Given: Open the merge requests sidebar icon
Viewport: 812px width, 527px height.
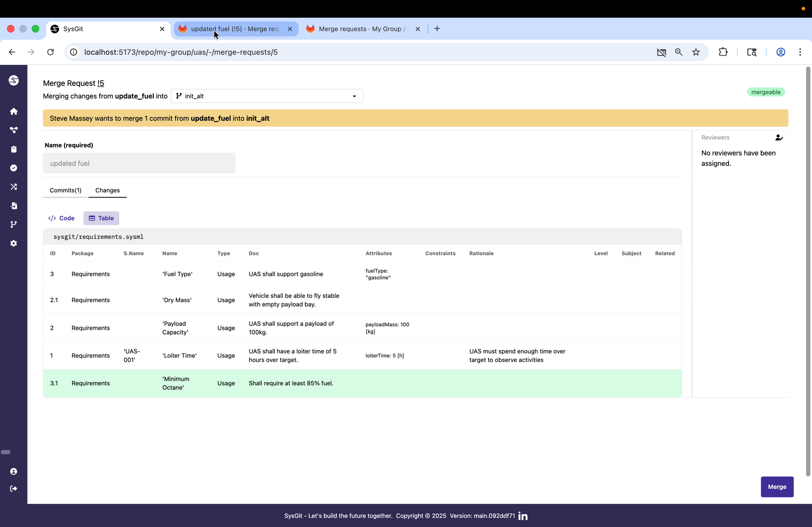Looking at the screenshot, I should pyautogui.click(x=14, y=186).
